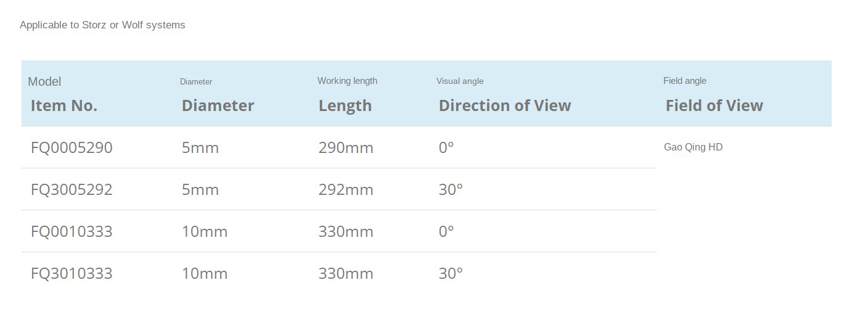Screen dimensions: 868x309
Task: Click the Gao Qing HD text
Action: click(693, 147)
